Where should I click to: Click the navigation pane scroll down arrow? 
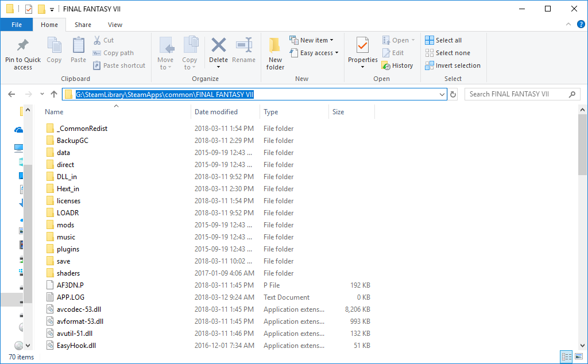(x=28, y=346)
